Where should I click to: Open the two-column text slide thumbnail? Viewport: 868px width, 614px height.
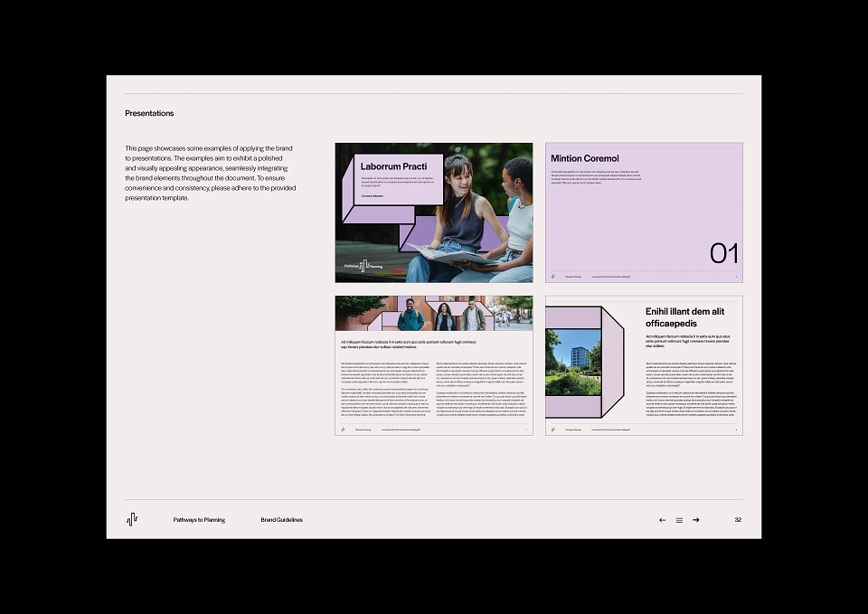coord(434,365)
